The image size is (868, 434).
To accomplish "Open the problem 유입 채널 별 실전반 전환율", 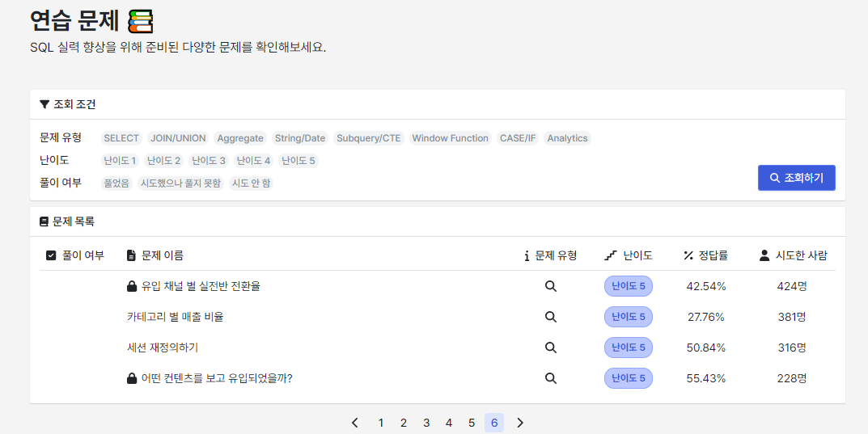I will [201, 286].
